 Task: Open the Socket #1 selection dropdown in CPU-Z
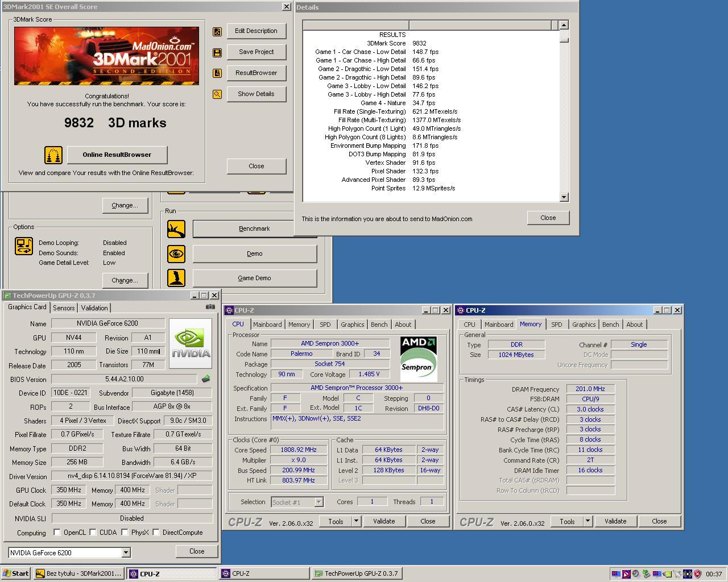317,502
